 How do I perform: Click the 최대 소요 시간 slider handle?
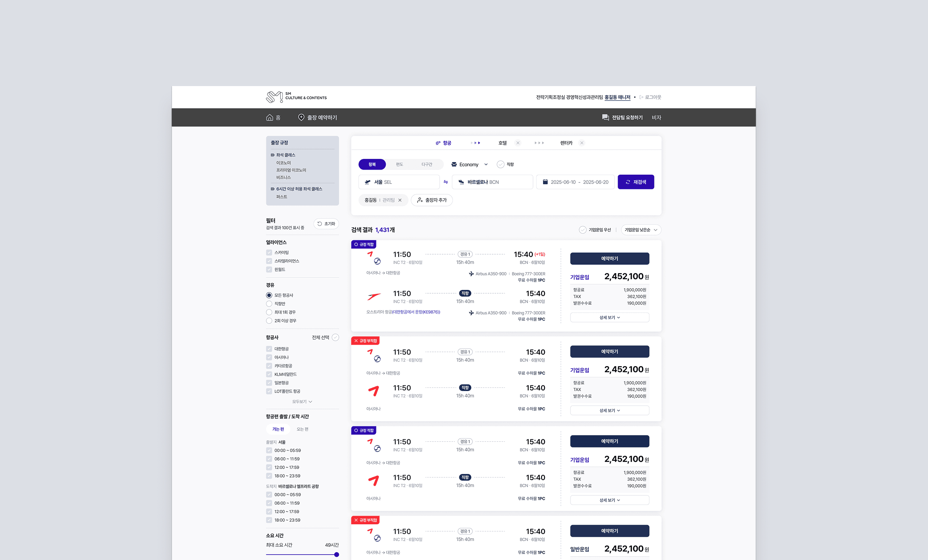[336, 554]
